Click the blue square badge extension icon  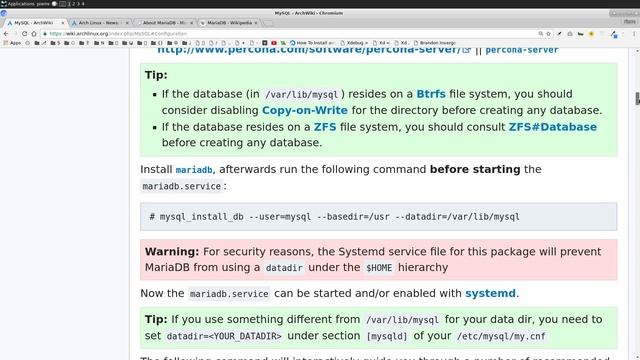[614, 35]
